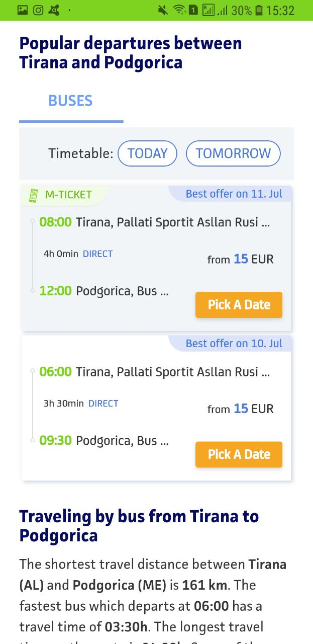The height and width of the screenshot is (644, 313).
Task: Pick a date for the 06:00 departure
Action: [x=239, y=454]
